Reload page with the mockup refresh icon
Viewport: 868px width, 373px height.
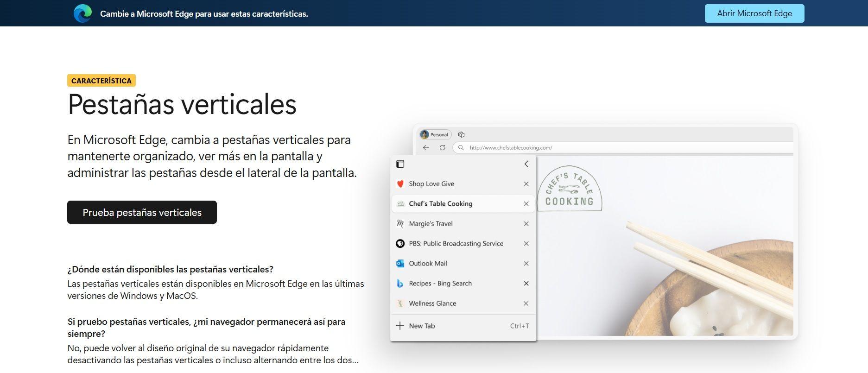pos(443,148)
